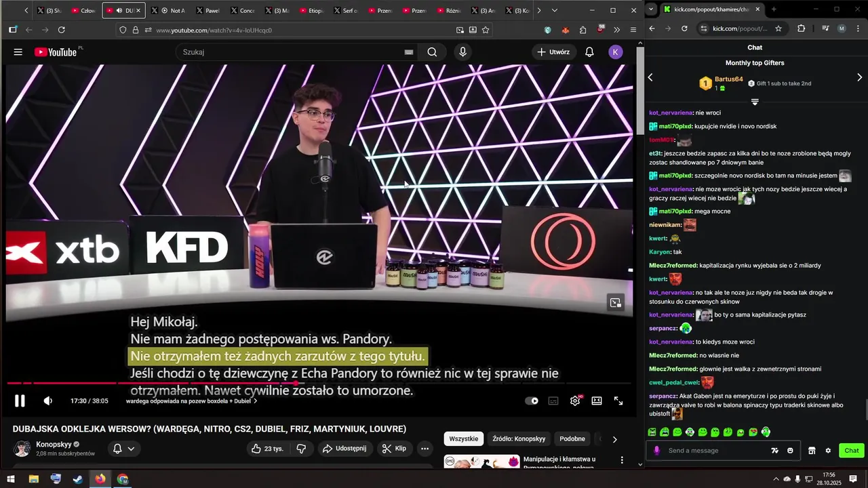Click Opera address bar URL

point(214,30)
